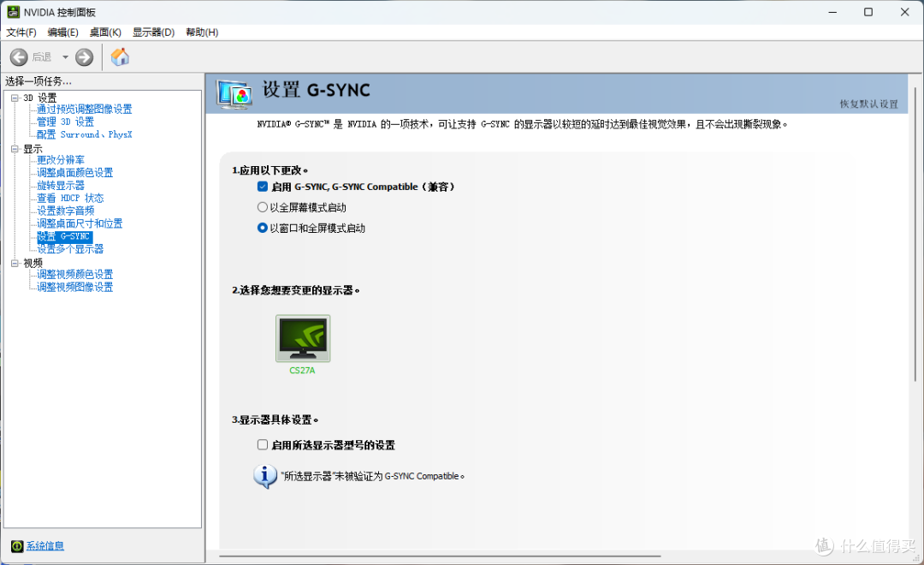Open the 帮助(H) menu
This screenshot has height=565, width=924.
(202, 33)
